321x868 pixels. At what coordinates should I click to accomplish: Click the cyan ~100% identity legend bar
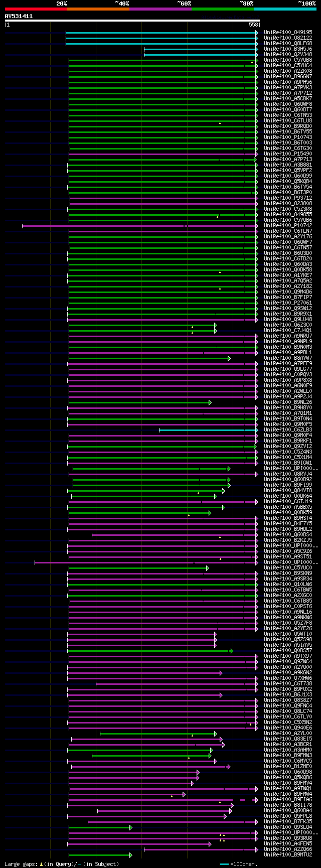285,9
